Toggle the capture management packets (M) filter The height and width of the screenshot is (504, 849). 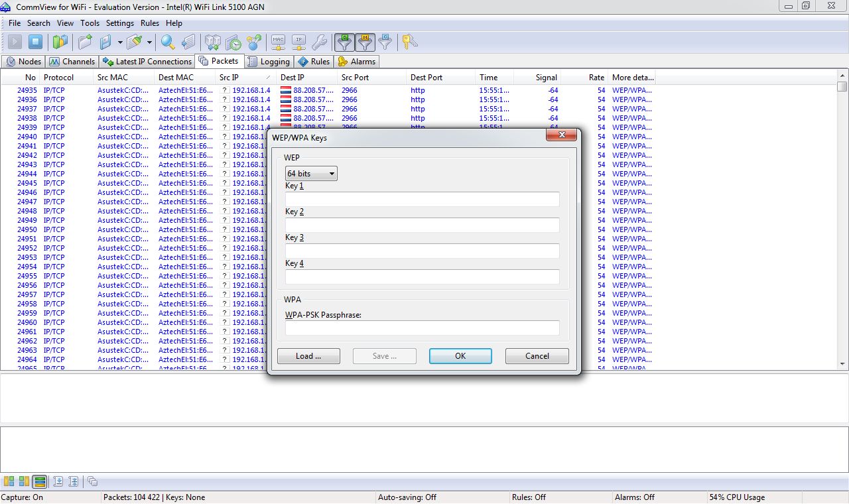coord(365,42)
